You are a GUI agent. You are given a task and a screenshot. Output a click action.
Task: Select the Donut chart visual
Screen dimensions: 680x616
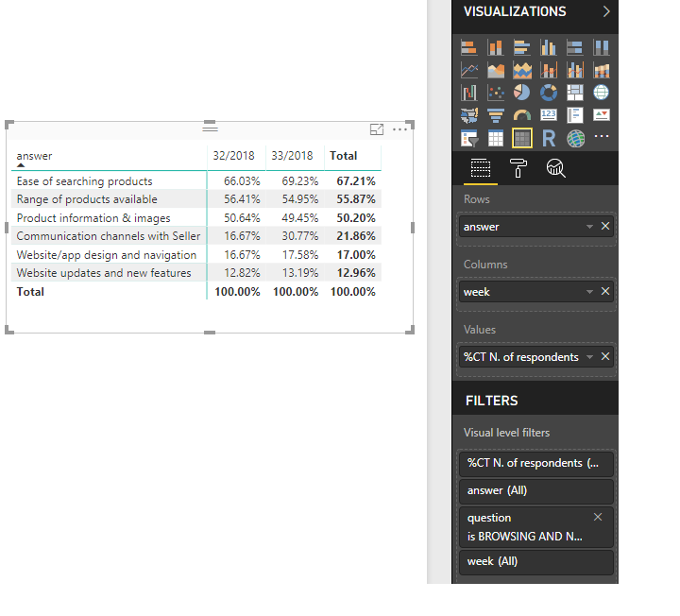point(549,93)
